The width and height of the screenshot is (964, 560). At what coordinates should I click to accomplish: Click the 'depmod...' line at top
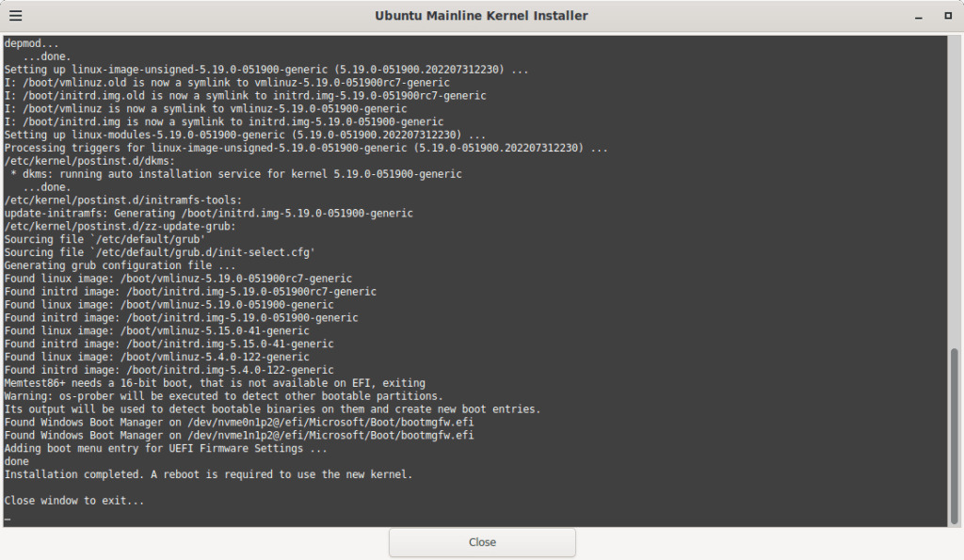[31, 43]
